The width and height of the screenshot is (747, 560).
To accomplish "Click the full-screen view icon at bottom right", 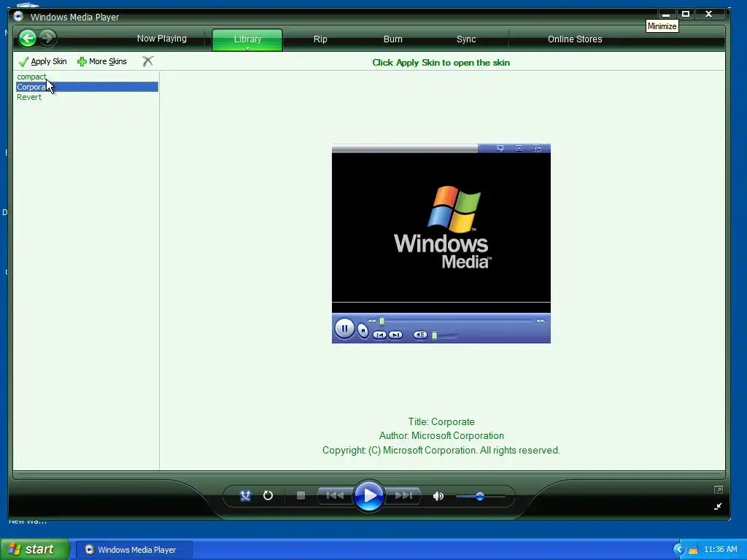I will [718, 489].
